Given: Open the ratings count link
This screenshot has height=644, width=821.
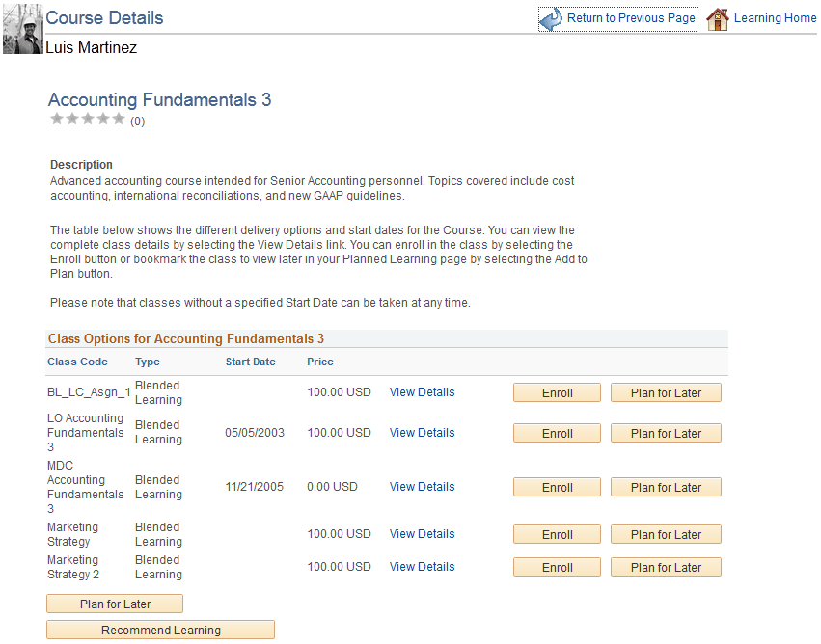Looking at the screenshot, I should 137,121.
